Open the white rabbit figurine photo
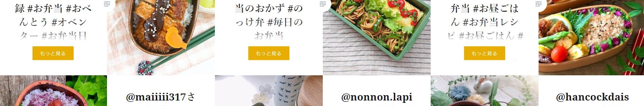The image size is (644, 106). [484, 91]
